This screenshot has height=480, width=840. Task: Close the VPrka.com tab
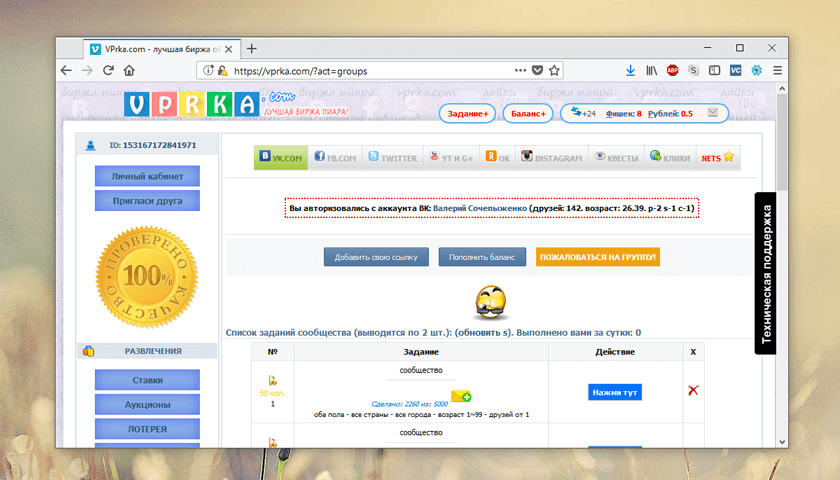tap(229, 49)
